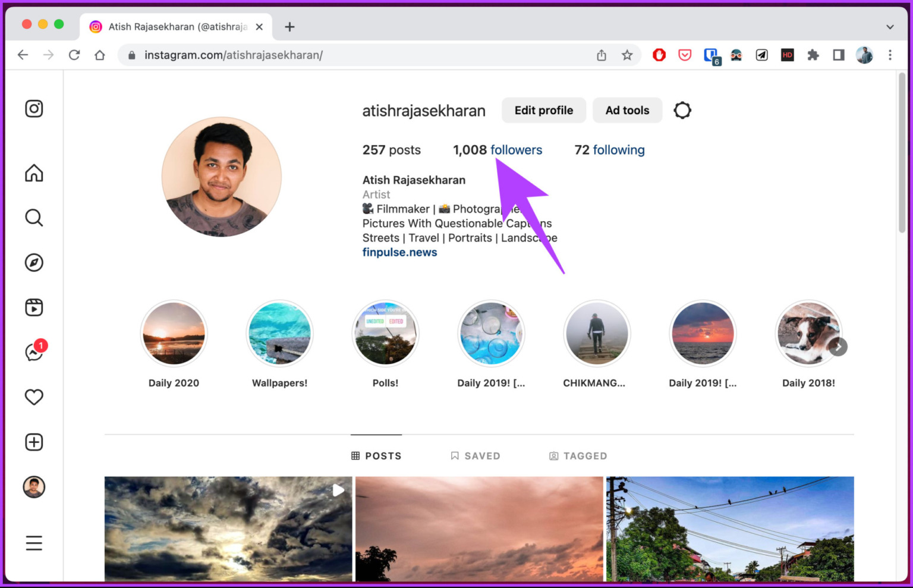Open the Reels section
Viewport: 913px width, 588px height.
click(34, 307)
